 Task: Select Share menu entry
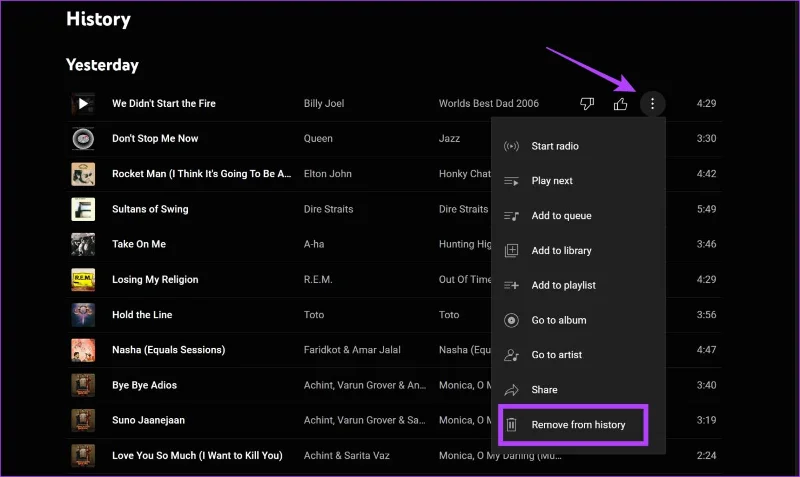pyautogui.click(x=579, y=390)
